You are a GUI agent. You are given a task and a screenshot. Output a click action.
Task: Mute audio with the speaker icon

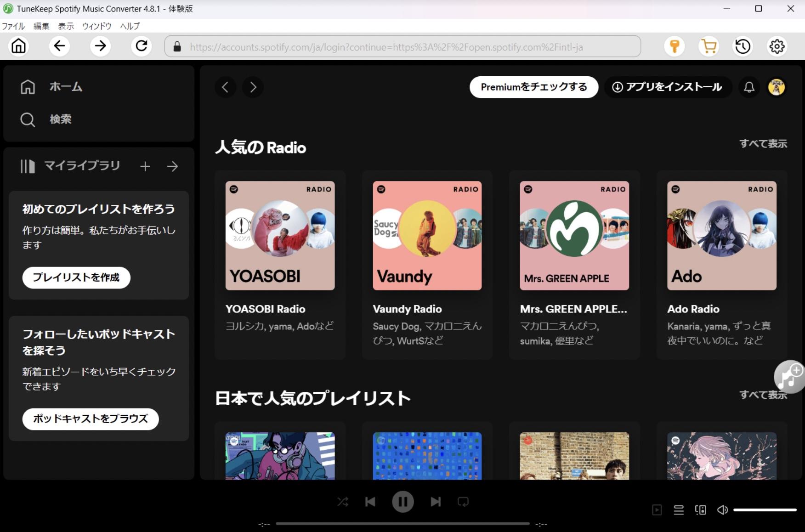(722, 510)
